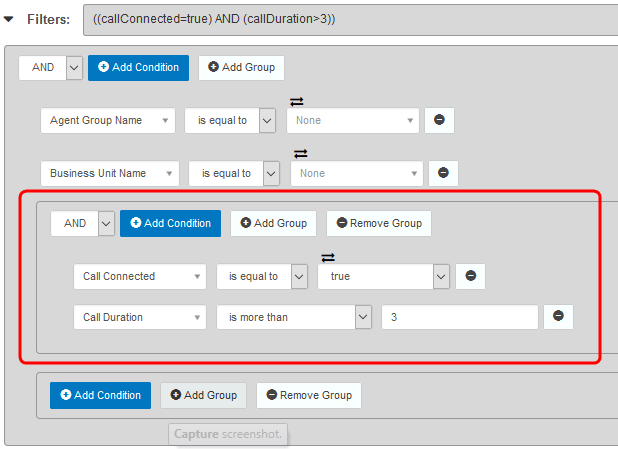Click swap arrows above Agent Group value

pyautogui.click(x=297, y=100)
